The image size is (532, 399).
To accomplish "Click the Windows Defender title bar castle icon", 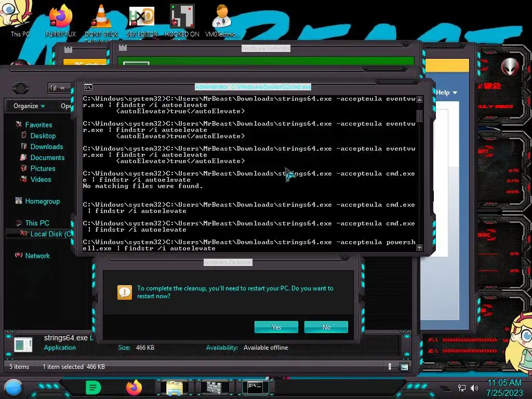I will pos(123,48).
